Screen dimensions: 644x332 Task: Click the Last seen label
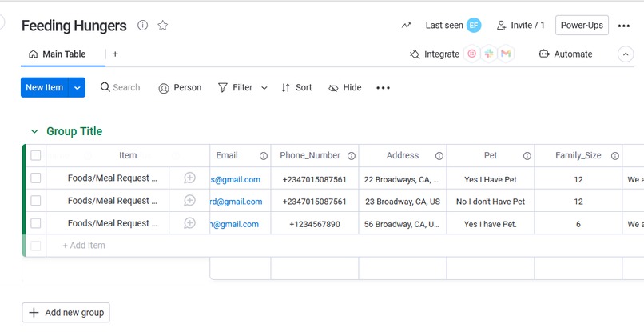444,26
